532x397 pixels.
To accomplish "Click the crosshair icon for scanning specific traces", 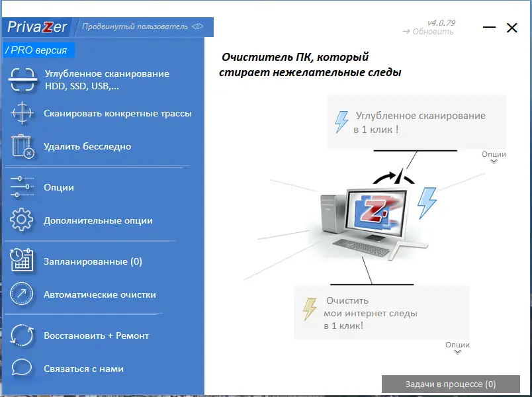I will point(22,113).
